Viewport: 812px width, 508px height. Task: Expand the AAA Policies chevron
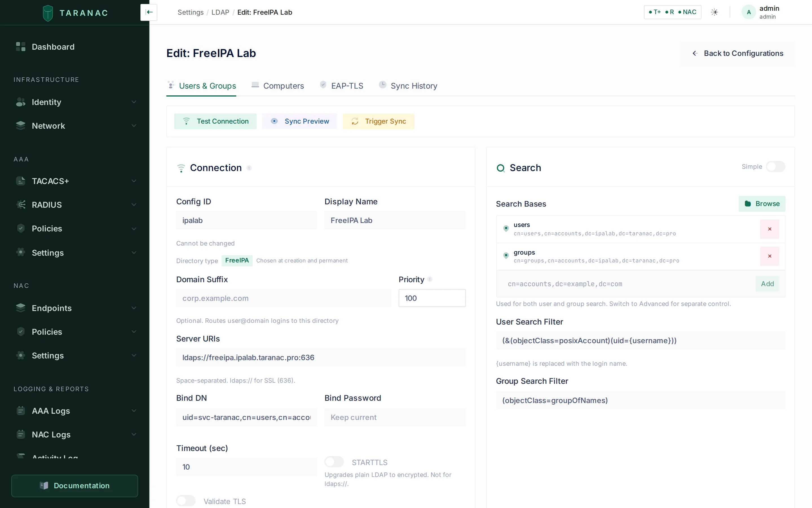134,229
